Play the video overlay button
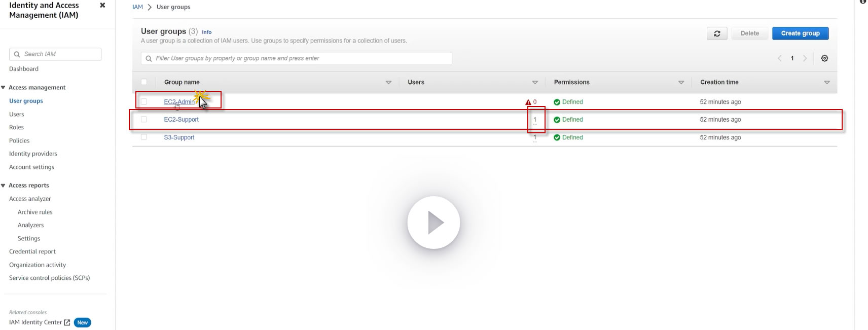Viewport: 868px width, 330px height. point(433,223)
